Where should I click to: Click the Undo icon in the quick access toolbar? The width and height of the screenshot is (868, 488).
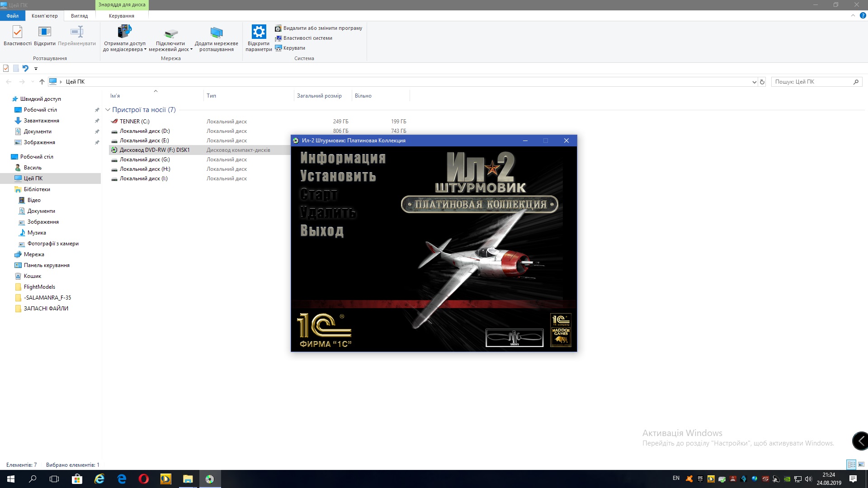(x=25, y=68)
